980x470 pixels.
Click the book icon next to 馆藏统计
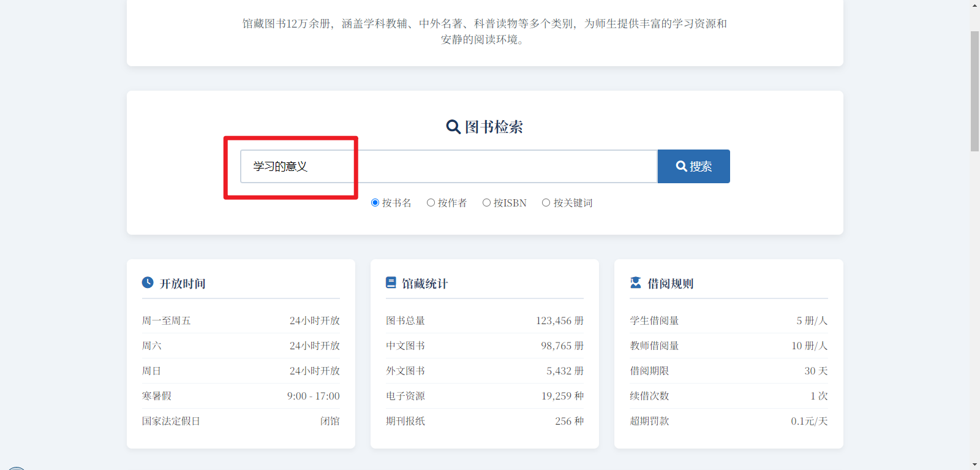point(391,282)
